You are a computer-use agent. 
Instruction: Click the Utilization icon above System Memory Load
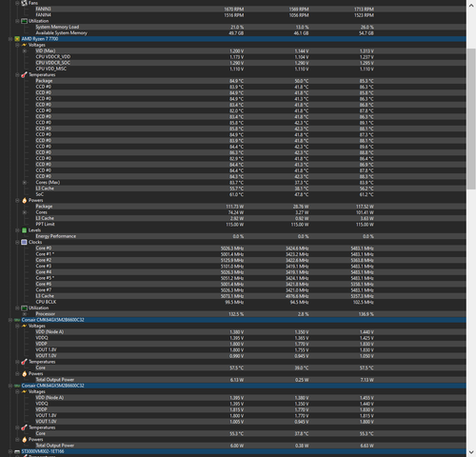(24, 21)
